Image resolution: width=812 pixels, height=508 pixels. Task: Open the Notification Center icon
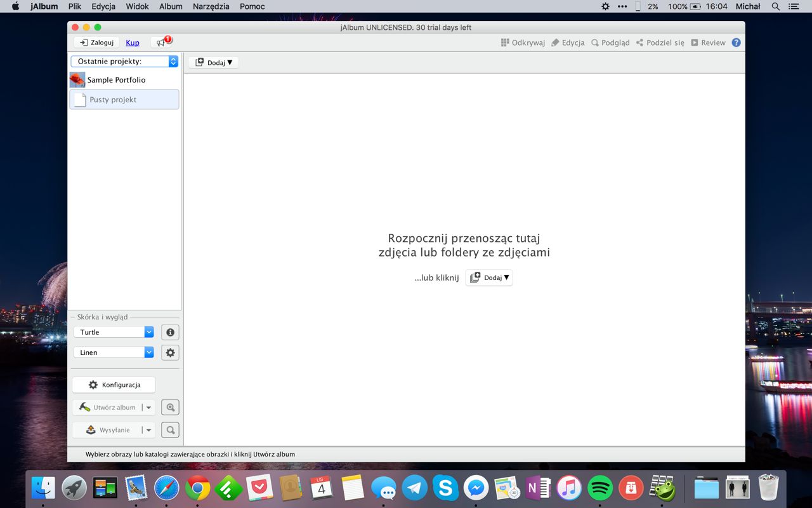click(x=794, y=6)
